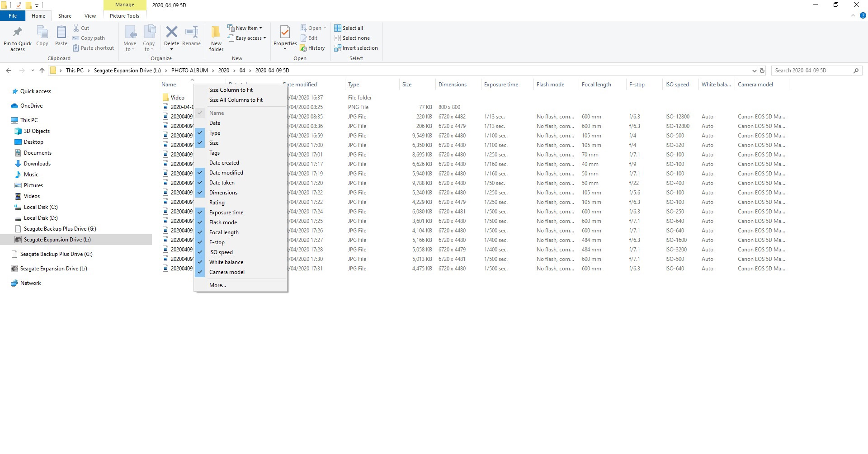Toggle the Size column checkmark
Viewport: 868px width, 454px height.
200,143
